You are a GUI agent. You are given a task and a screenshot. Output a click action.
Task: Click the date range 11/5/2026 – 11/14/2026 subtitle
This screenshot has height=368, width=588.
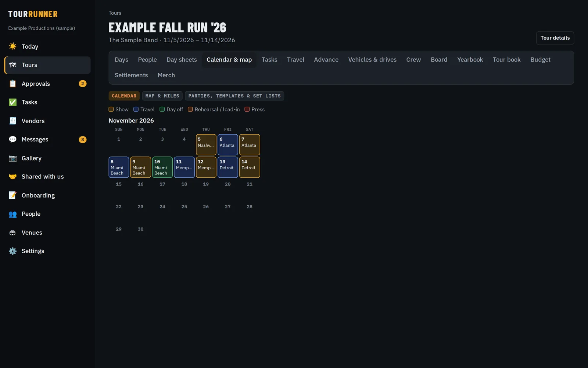click(199, 40)
